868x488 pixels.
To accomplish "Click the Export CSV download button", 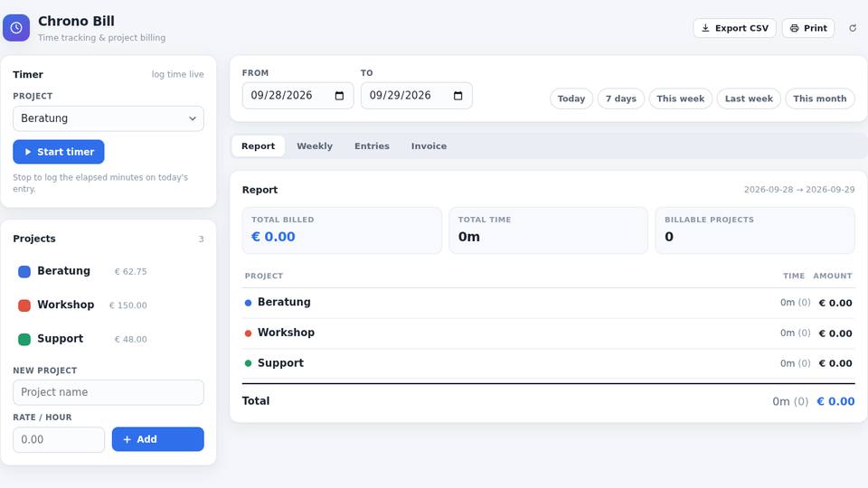I will click(x=734, y=28).
